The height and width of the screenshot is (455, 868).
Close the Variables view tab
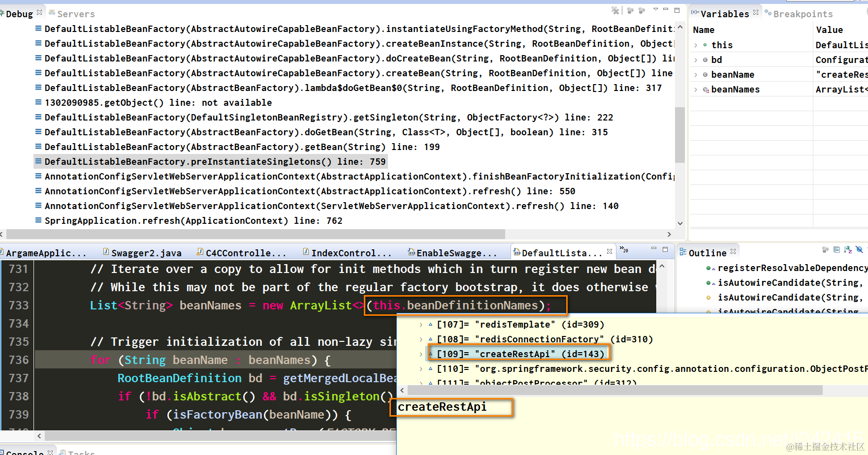[756, 12]
